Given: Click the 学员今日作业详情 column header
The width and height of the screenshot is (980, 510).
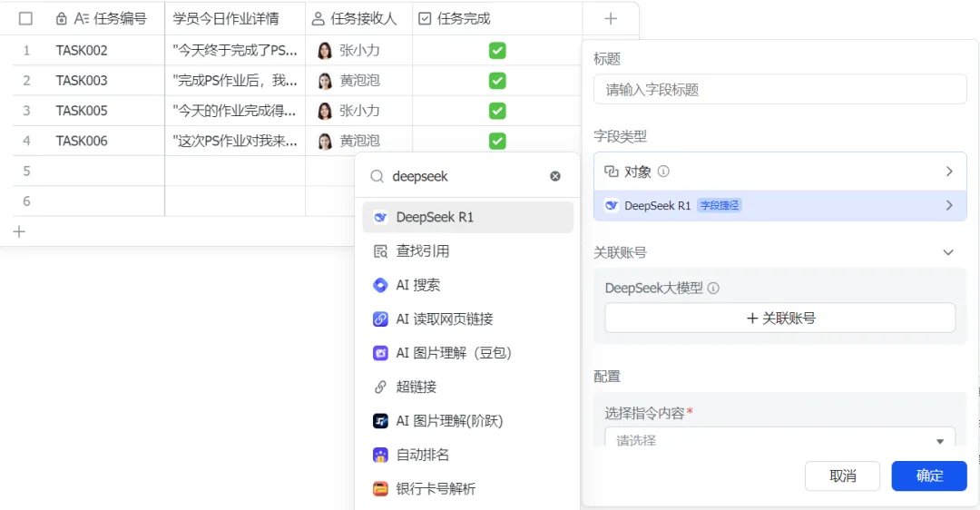Looking at the screenshot, I should coord(235,19).
